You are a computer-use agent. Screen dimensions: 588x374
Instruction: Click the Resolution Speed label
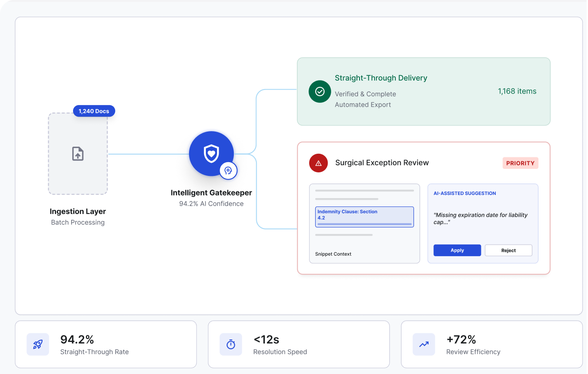point(280,352)
